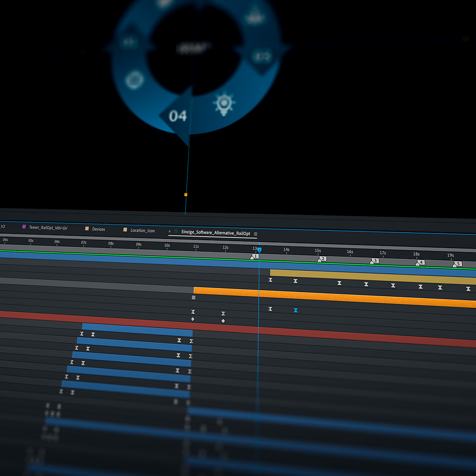Image resolution: width=476 pixels, height=476 pixels.
Task: Click the green work area line near 08s
Action: tap(111, 254)
